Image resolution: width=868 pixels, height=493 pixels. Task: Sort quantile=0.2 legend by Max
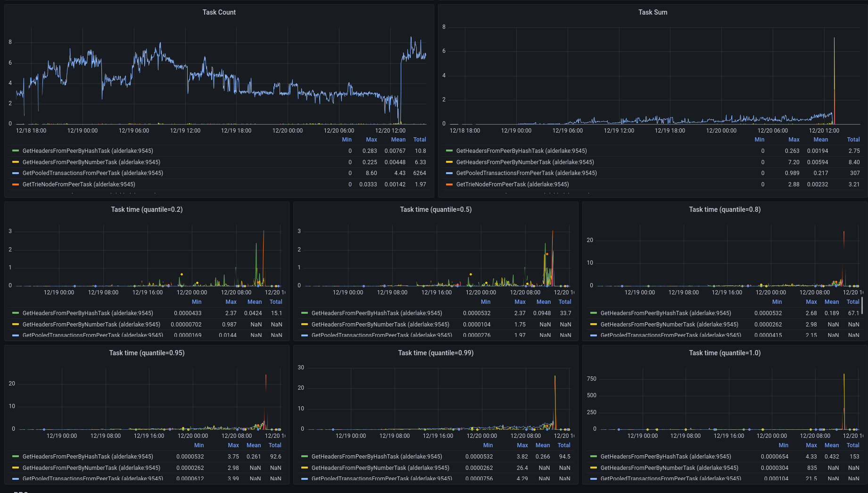coord(231,302)
